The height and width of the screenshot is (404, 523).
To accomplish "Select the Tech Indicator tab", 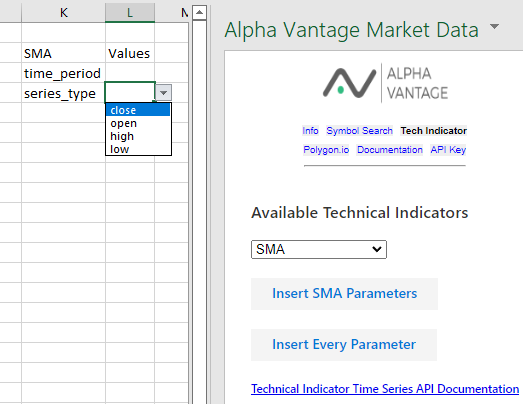I will (434, 131).
